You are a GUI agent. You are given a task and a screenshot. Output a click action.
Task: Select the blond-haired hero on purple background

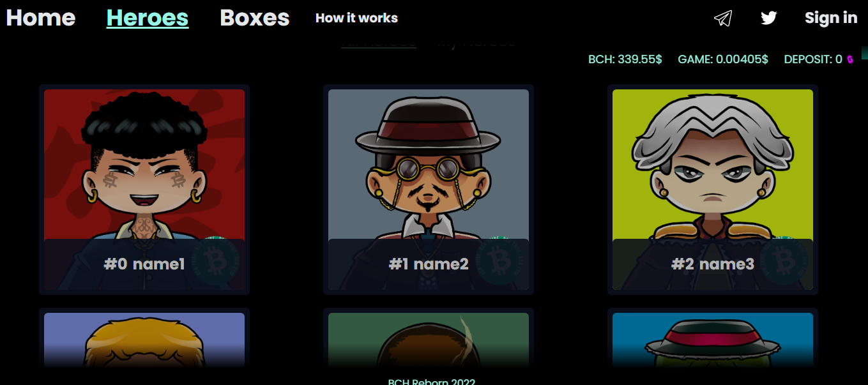point(144,338)
